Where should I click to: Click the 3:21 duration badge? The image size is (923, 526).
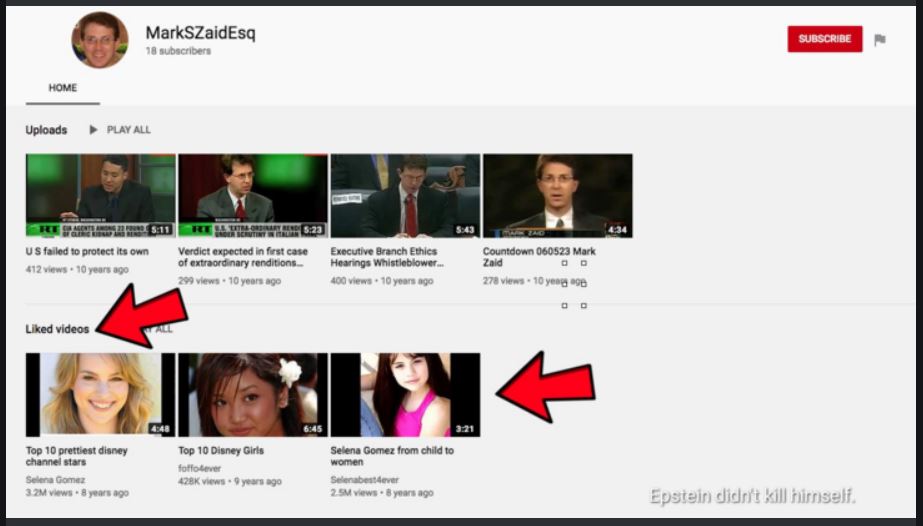(x=465, y=428)
